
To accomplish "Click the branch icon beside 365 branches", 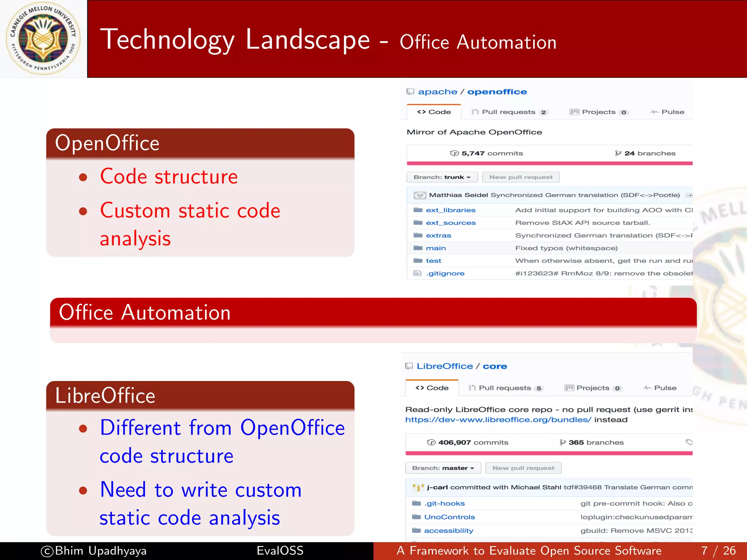I will click(x=563, y=443).
